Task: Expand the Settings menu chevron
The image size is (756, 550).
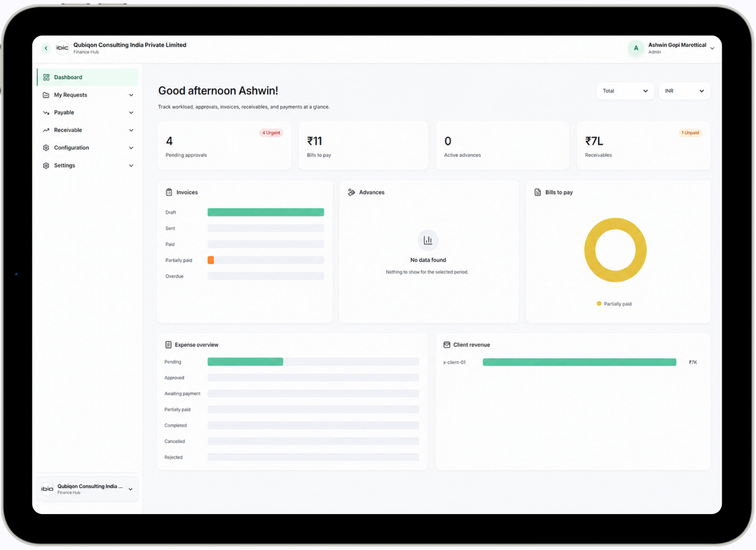Action: tap(131, 166)
